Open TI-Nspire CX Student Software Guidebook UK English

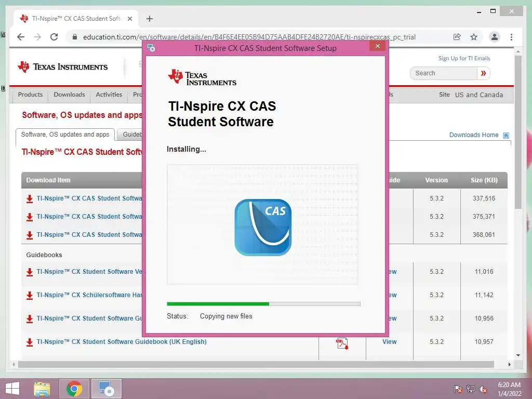pyautogui.click(x=122, y=342)
